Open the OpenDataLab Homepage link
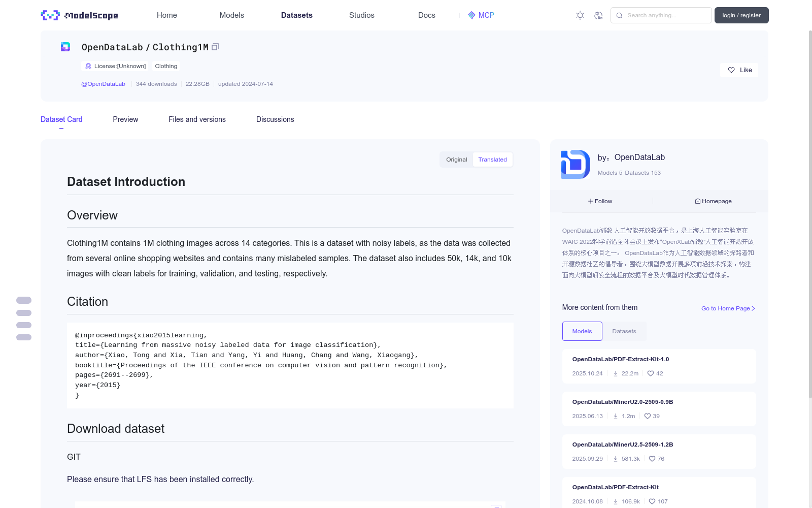 point(713,201)
